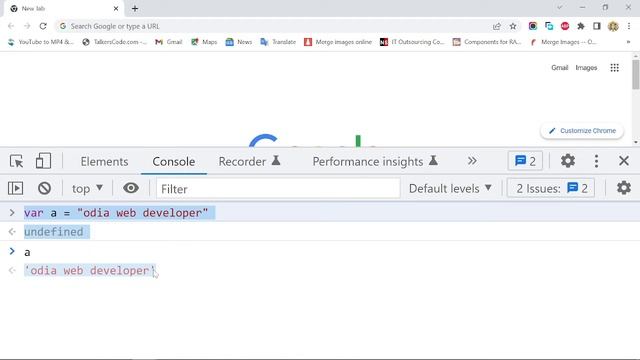Open the News bookmark
Image resolution: width=640 pixels, height=360 pixels.
(239, 42)
